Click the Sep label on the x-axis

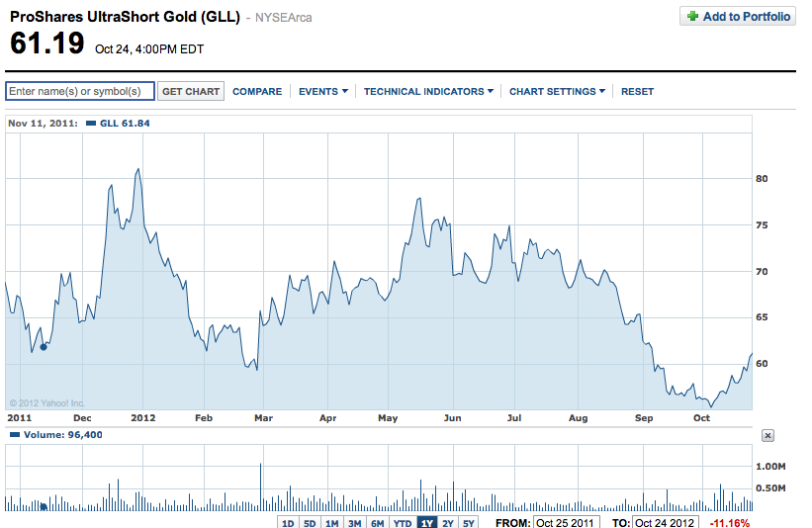point(644,417)
